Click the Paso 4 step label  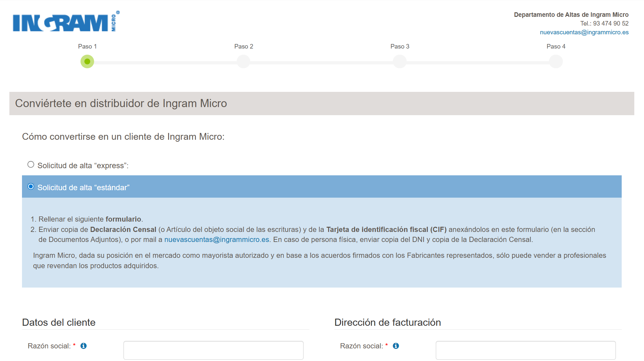pos(555,46)
